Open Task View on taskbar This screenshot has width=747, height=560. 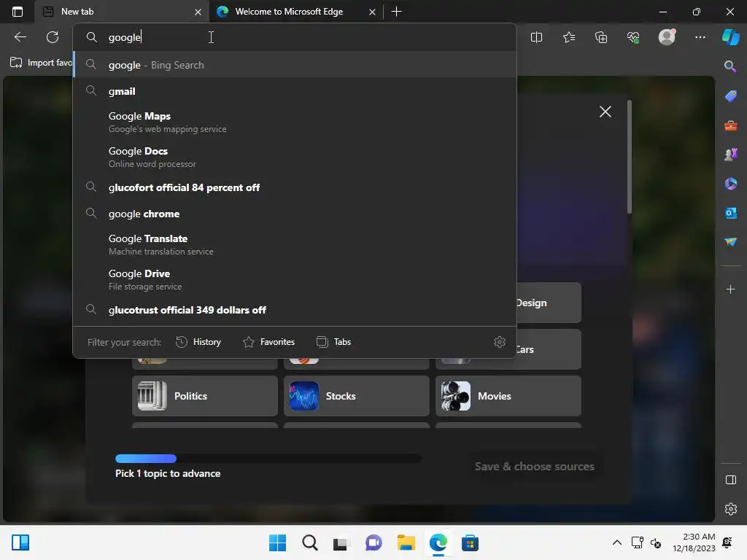click(x=341, y=542)
